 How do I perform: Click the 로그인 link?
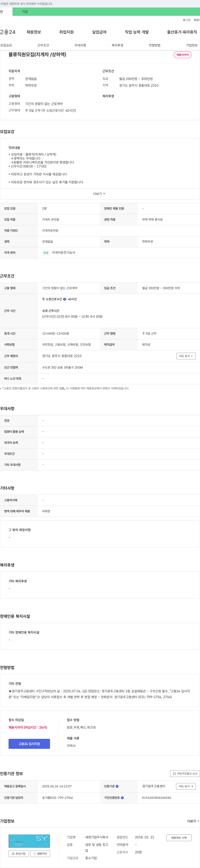click(x=186, y=20)
